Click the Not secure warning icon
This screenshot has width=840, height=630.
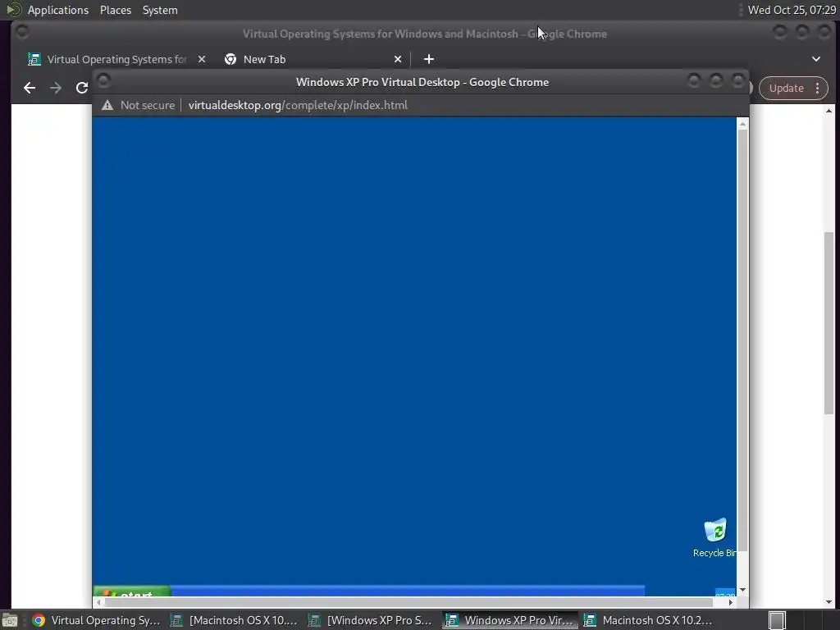107,105
